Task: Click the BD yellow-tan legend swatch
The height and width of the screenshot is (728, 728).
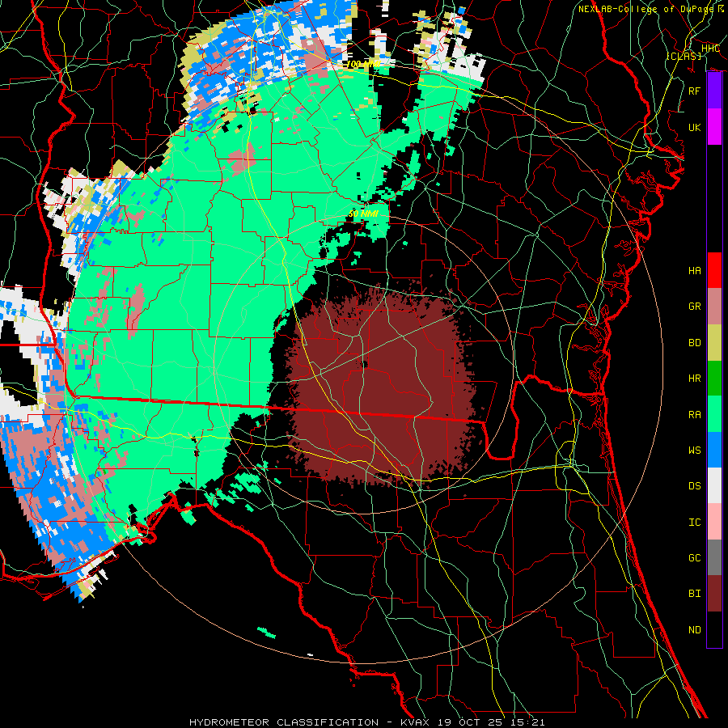Action: tap(714, 343)
